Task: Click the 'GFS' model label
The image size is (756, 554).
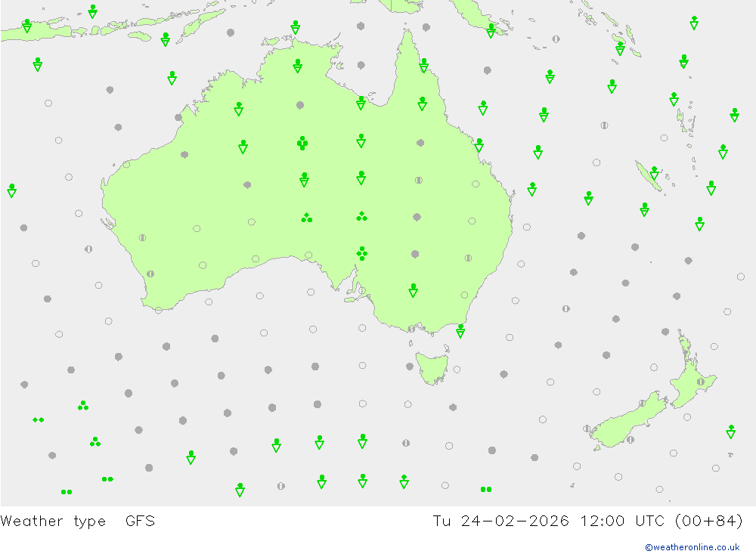Action: 140,521
